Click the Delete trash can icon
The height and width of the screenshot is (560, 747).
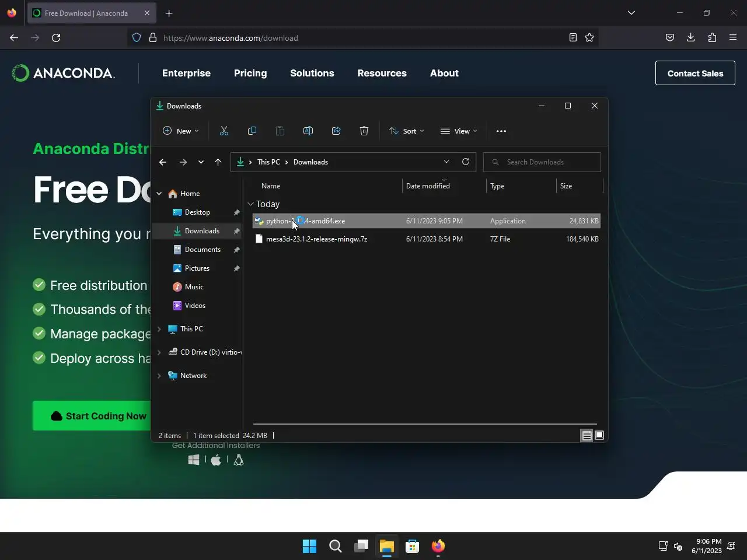coord(364,131)
